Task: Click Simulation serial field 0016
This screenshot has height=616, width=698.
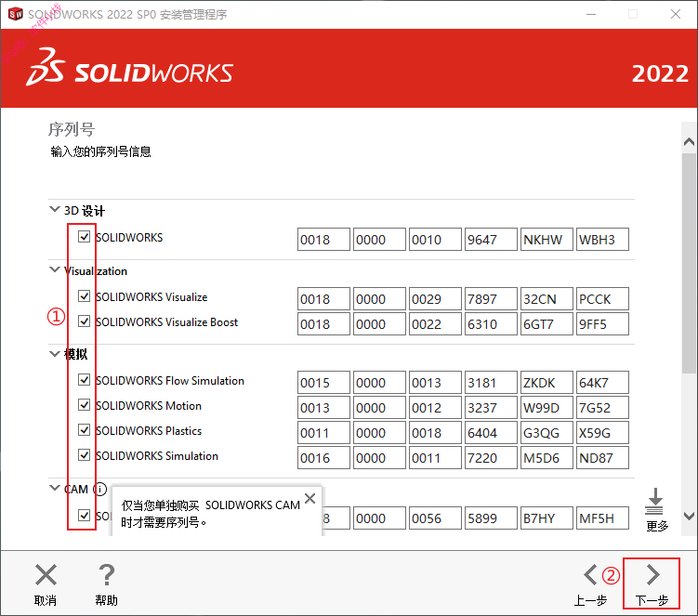Action: [x=323, y=457]
